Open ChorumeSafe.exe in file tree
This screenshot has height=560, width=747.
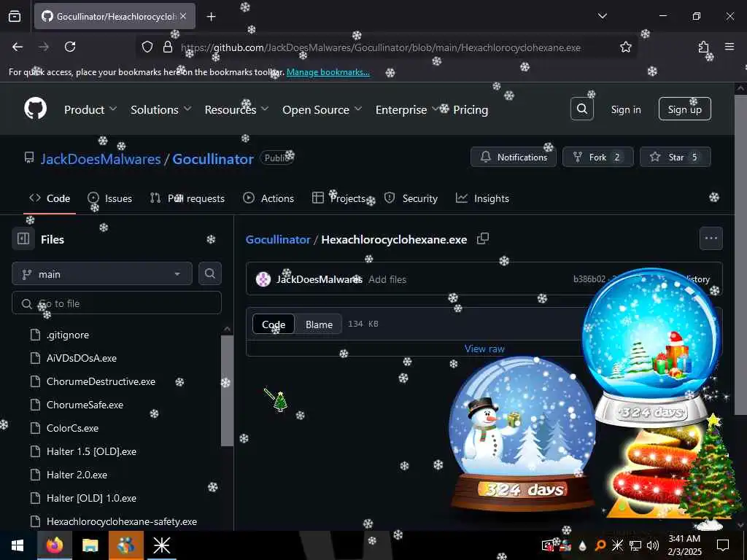[x=85, y=405]
